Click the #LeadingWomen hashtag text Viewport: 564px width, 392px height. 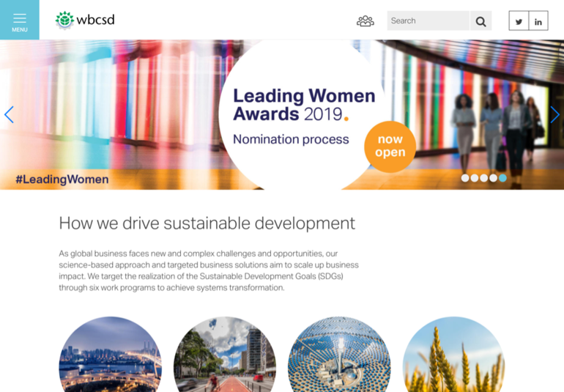[62, 180]
